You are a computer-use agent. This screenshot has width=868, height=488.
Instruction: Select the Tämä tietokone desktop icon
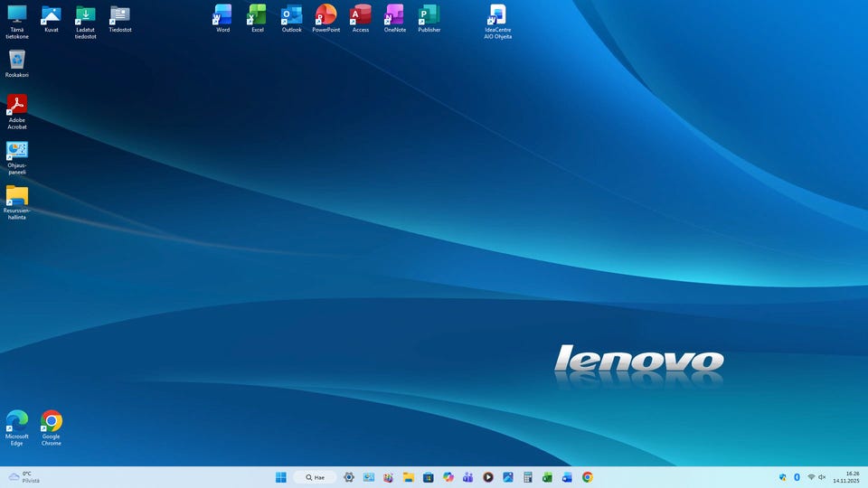(17, 22)
